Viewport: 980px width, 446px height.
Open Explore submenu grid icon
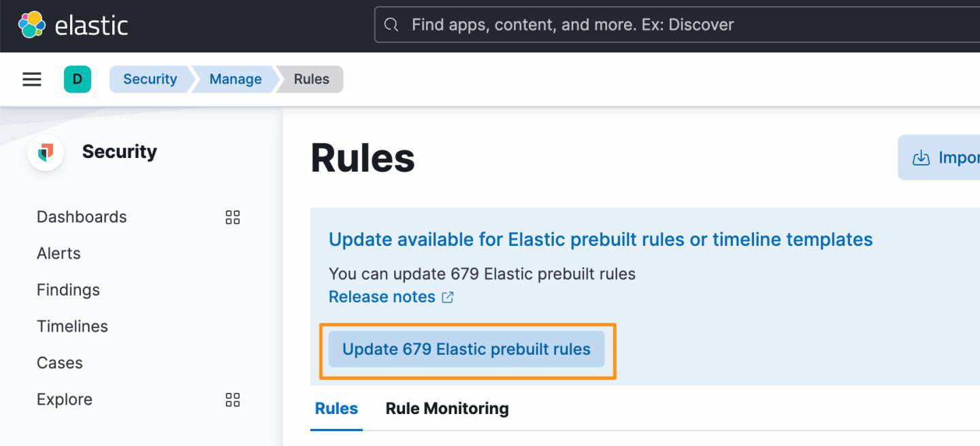point(233,400)
